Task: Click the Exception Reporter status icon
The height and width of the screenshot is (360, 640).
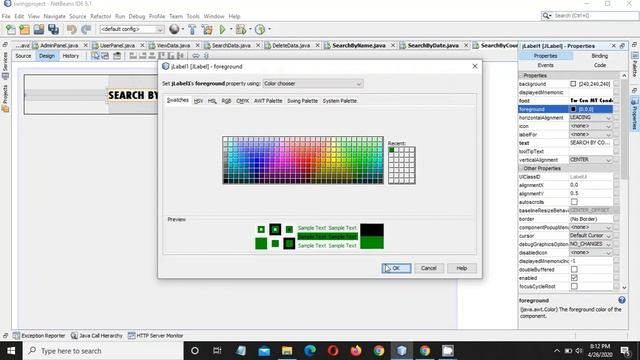Action: point(16,336)
